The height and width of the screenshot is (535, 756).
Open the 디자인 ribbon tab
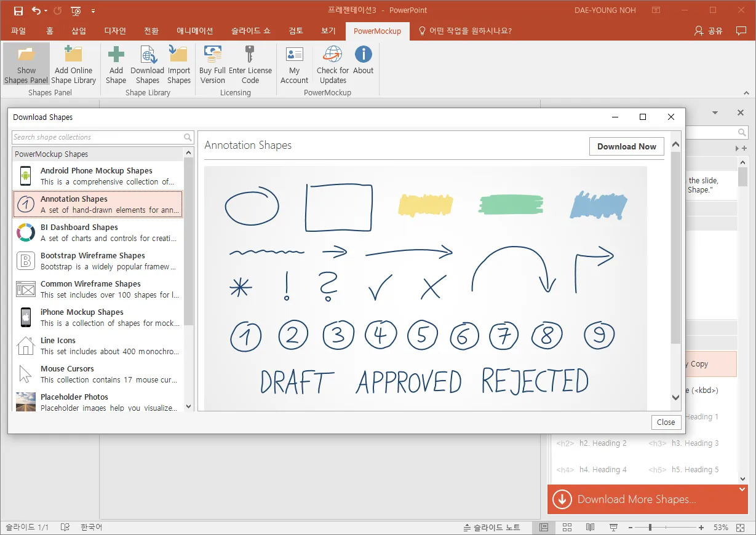[115, 31]
